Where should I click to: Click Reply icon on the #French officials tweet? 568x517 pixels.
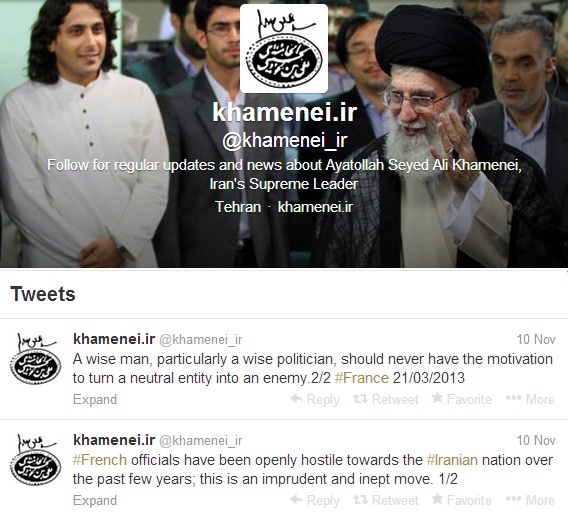click(297, 500)
